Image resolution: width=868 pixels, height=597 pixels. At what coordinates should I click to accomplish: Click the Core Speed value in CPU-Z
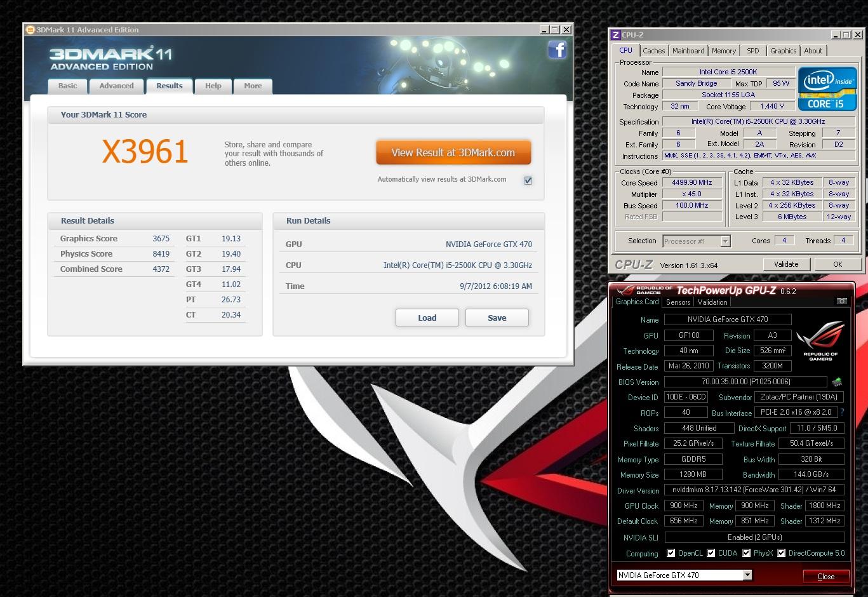(x=692, y=182)
